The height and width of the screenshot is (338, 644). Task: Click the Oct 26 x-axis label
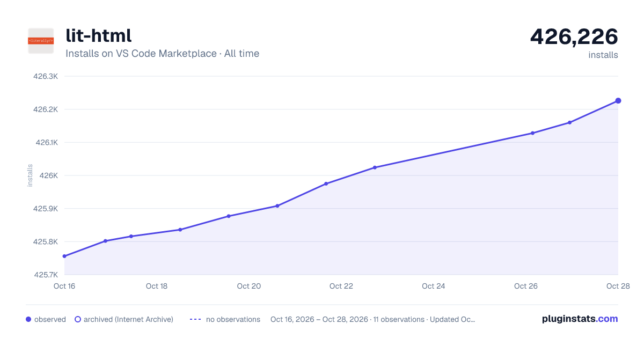tap(526, 286)
